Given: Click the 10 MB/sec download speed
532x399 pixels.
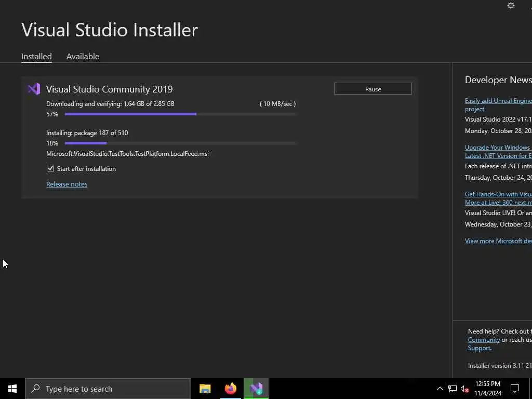Looking at the screenshot, I should 278,104.
